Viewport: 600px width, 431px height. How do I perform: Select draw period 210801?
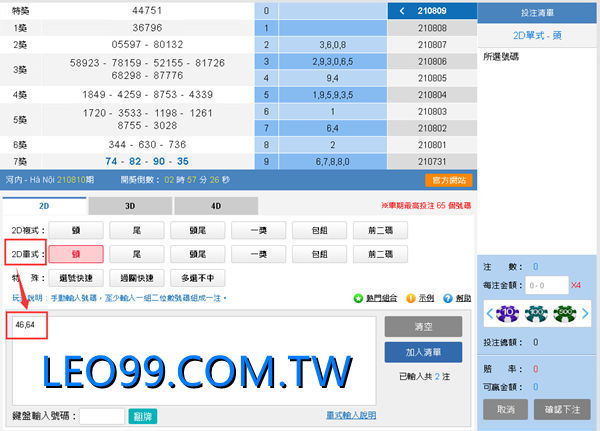[432, 145]
